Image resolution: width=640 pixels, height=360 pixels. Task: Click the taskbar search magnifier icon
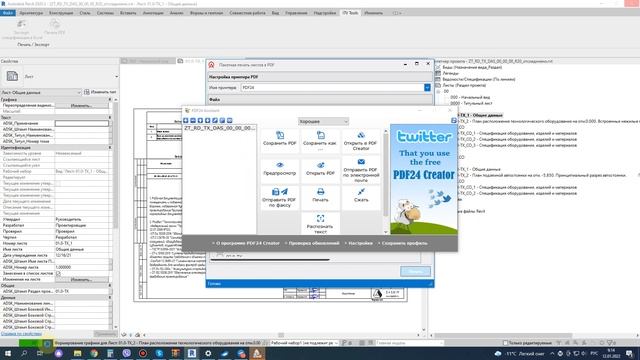[24, 353]
